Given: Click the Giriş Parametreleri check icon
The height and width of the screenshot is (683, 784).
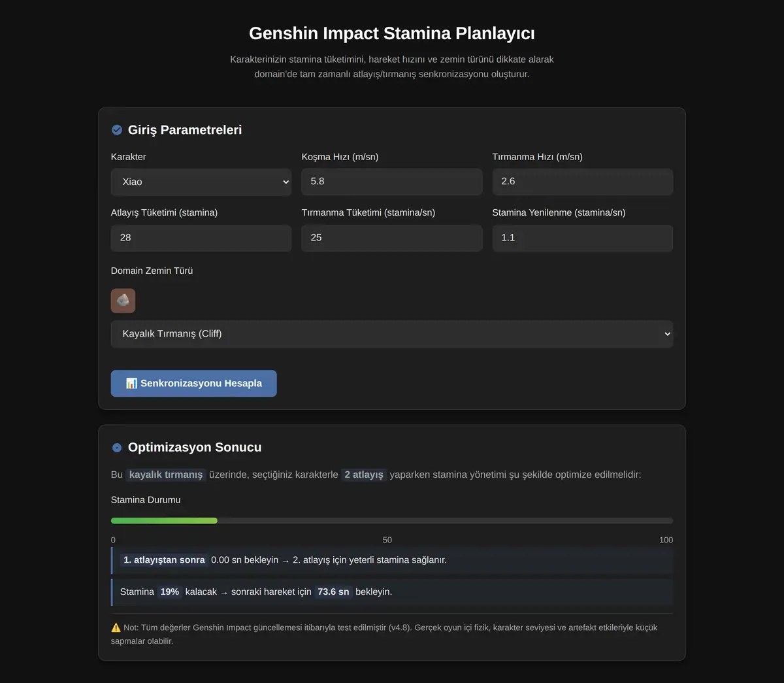Looking at the screenshot, I should click(117, 130).
